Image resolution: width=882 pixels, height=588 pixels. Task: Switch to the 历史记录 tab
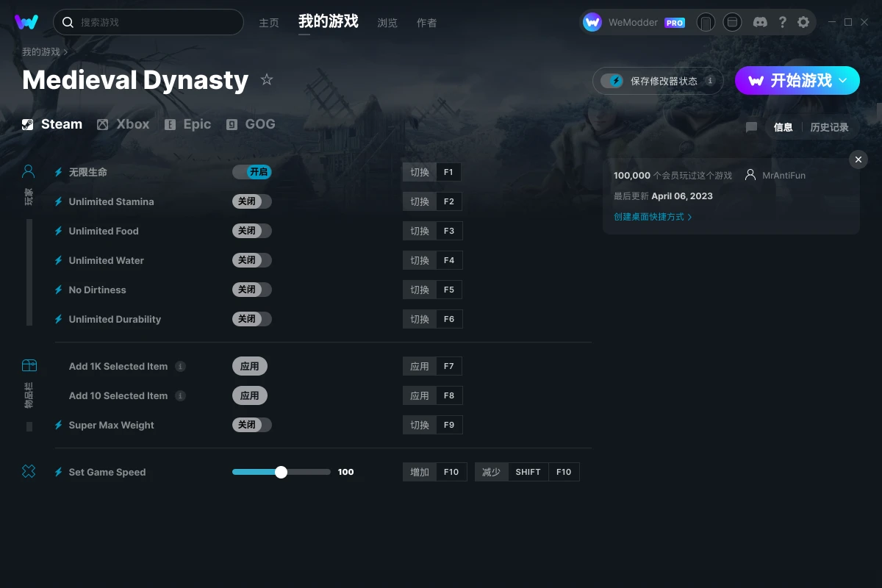pyautogui.click(x=829, y=127)
